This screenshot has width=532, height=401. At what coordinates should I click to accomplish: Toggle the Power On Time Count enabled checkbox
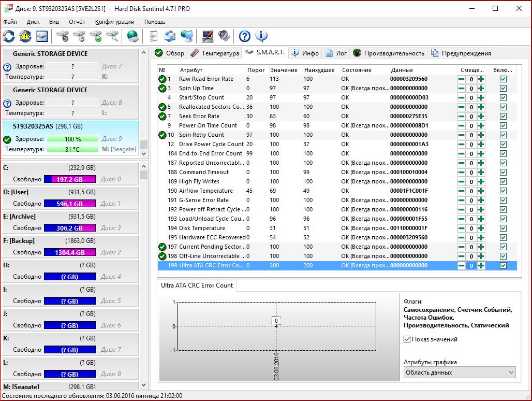coord(503,125)
